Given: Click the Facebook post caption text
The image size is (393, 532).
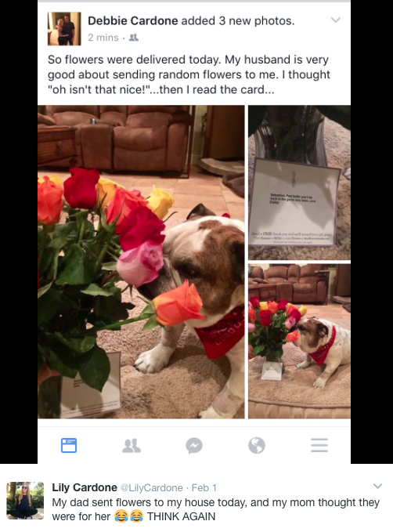Looking at the screenshot, I should [189, 74].
